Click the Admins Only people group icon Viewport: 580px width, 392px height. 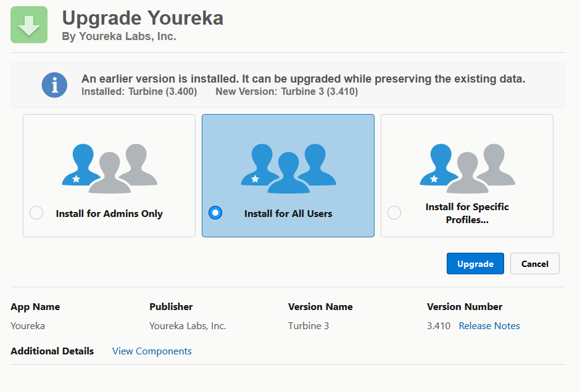[109, 168]
